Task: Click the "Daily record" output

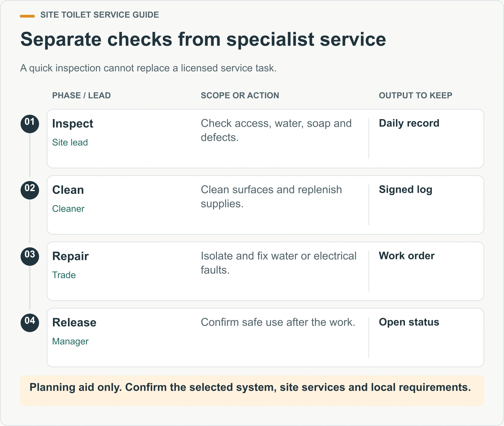Action: point(409,123)
